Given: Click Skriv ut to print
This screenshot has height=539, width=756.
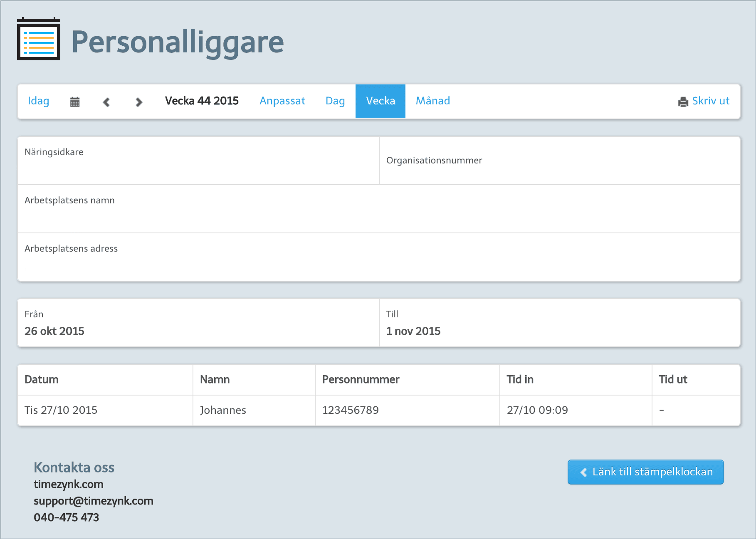Looking at the screenshot, I should (711, 101).
